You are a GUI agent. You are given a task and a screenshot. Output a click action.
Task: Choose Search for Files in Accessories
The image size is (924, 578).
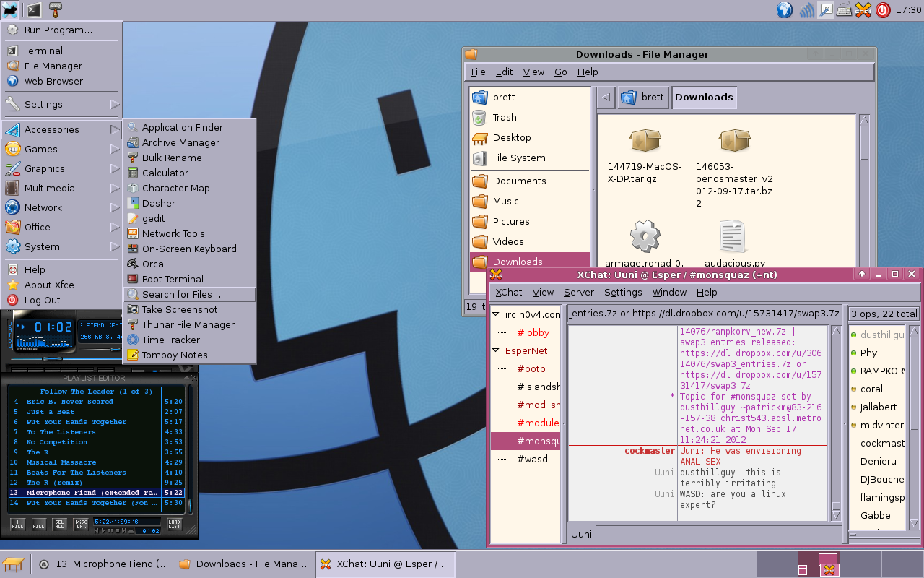(x=190, y=294)
